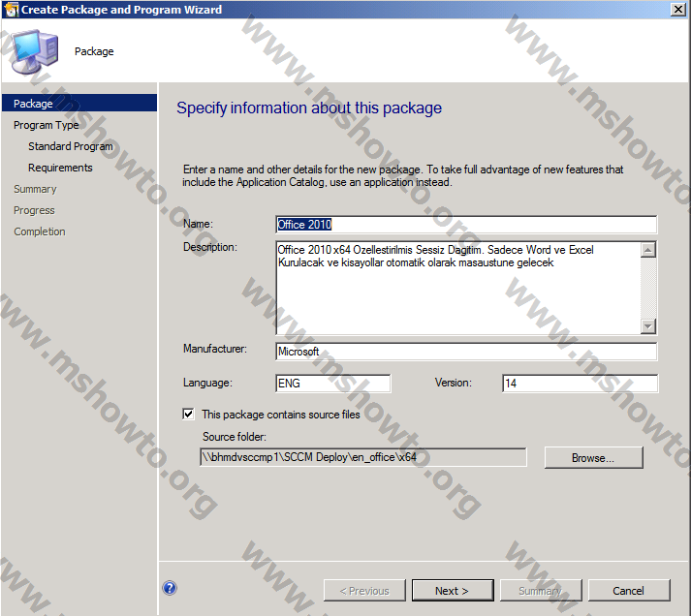Go to Program Type step in sidebar
Viewport: 691px width, 616px height.
[x=47, y=125]
